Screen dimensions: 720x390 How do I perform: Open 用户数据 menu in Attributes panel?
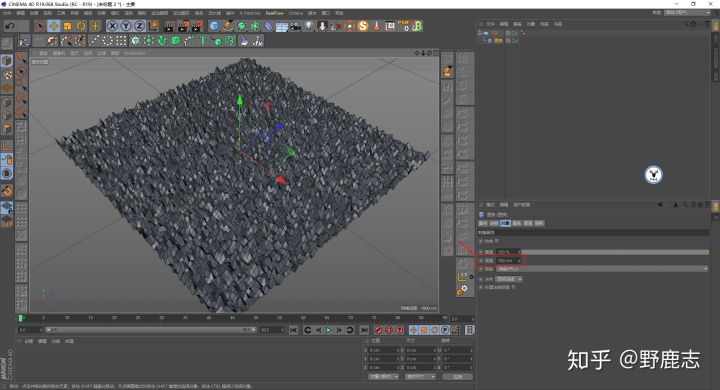pyautogui.click(x=521, y=205)
